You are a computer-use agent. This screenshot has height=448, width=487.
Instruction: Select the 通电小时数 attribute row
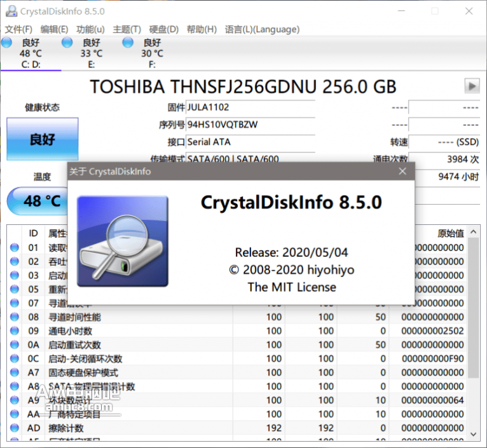coord(237,331)
